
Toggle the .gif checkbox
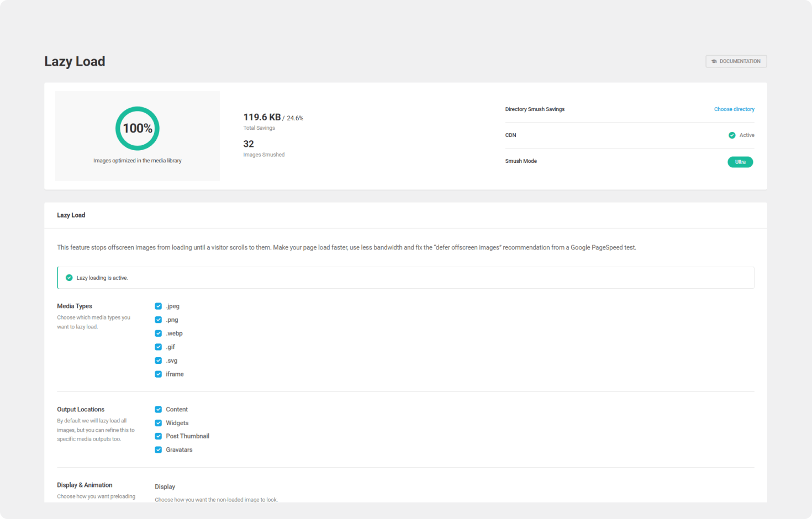[x=159, y=347]
